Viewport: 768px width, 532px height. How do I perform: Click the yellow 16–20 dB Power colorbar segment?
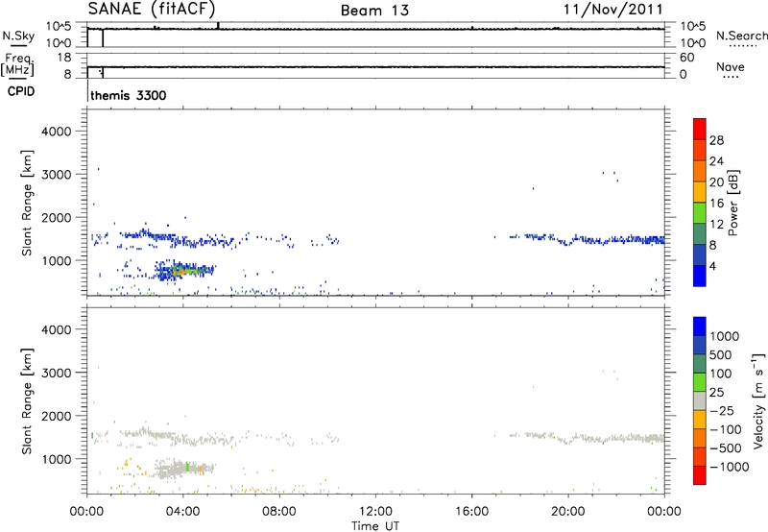pyautogui.click(x=700, y=191)
